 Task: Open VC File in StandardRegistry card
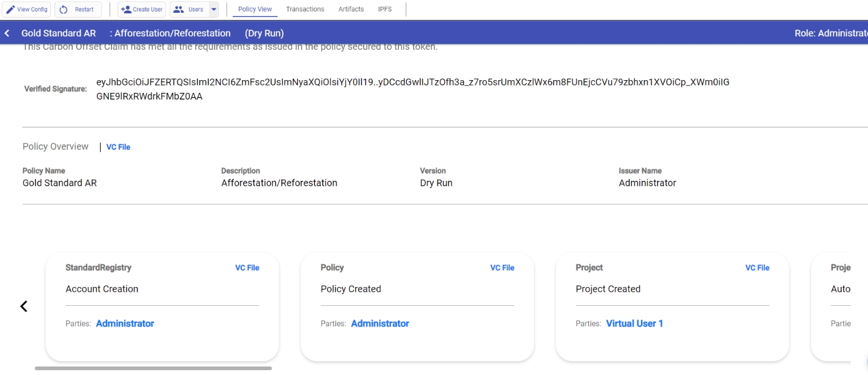click(247, 268)
